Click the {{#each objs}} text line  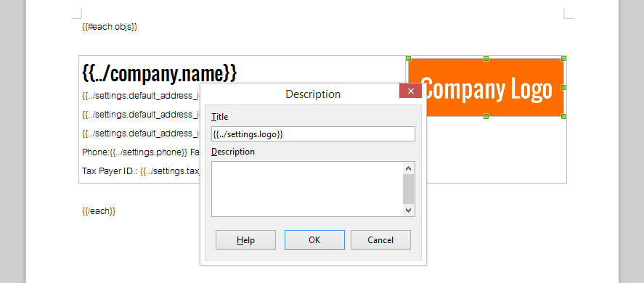[110, 27]
